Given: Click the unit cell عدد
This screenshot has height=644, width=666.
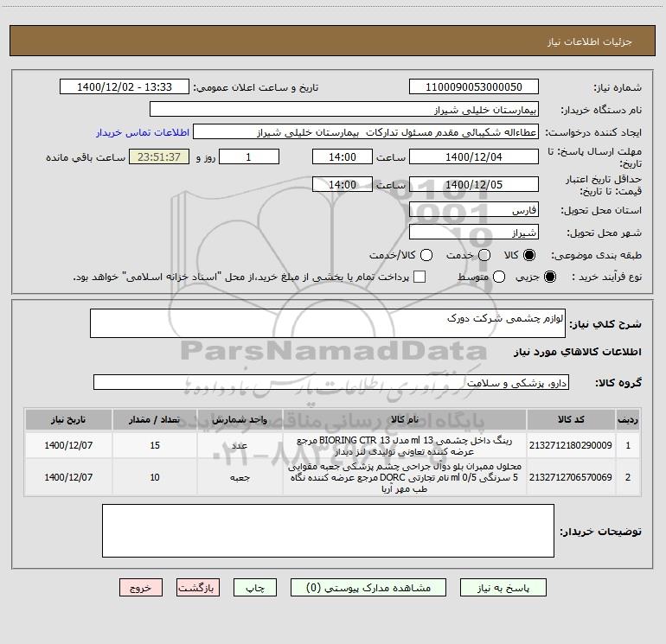Looking at the screenshot, I should pyautogui.click(x=240, y=445).
